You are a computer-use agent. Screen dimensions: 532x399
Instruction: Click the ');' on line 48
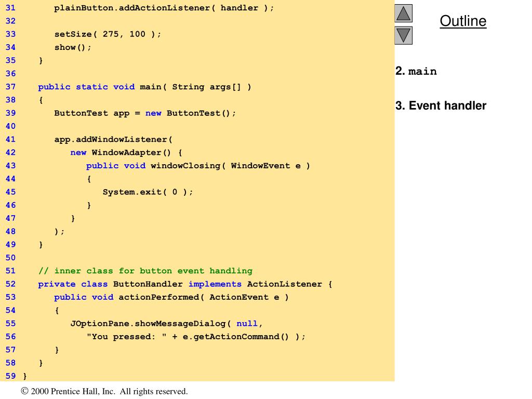[x=59, y=231]
